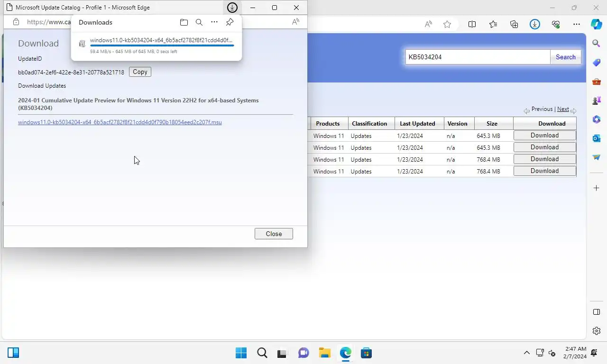Open Edge settings and more menu
Image resolution: width=607 pixels, height=364 pixels.
click(577, 24)
